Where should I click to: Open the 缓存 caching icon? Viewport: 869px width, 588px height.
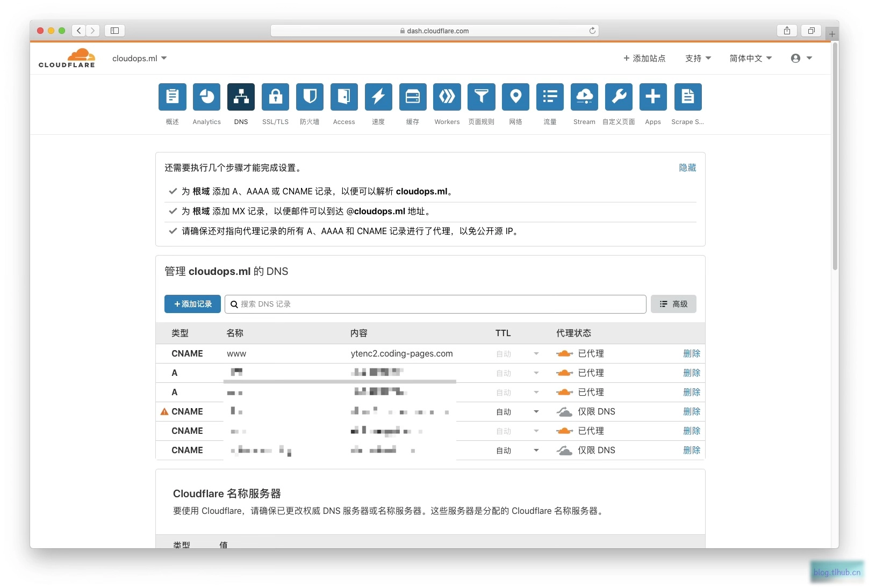[x=413, y=97]
